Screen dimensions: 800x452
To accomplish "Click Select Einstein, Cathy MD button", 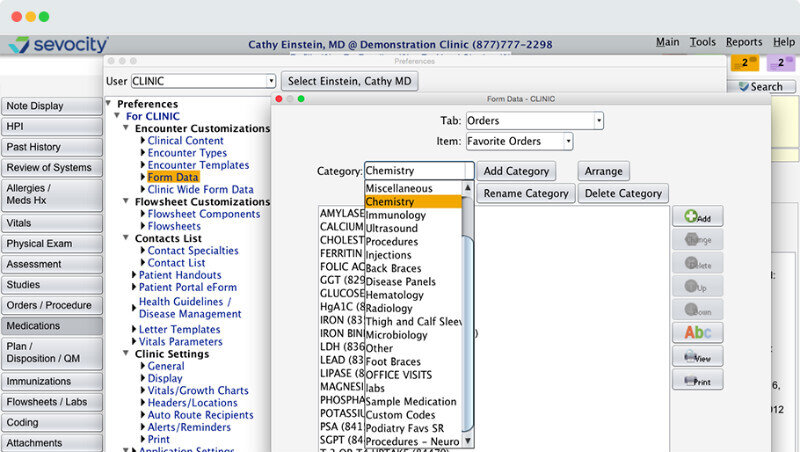I will (349, 81).
